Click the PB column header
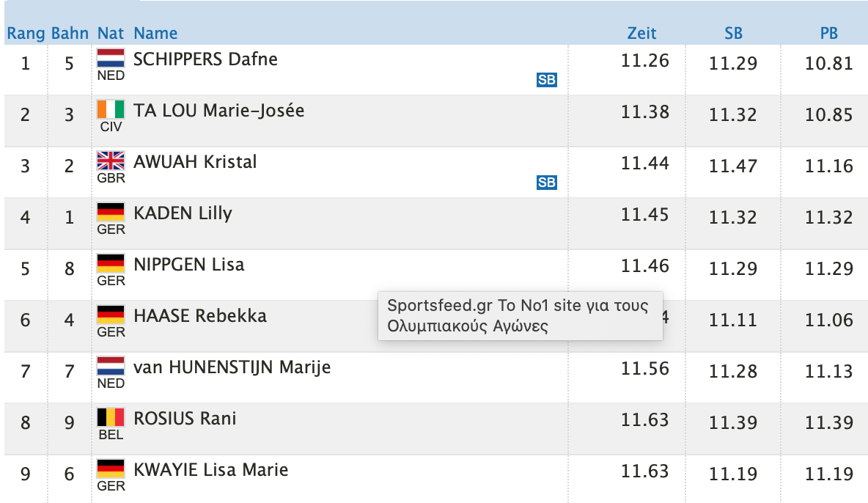868x503 pixels. click(x=828, y=33)
